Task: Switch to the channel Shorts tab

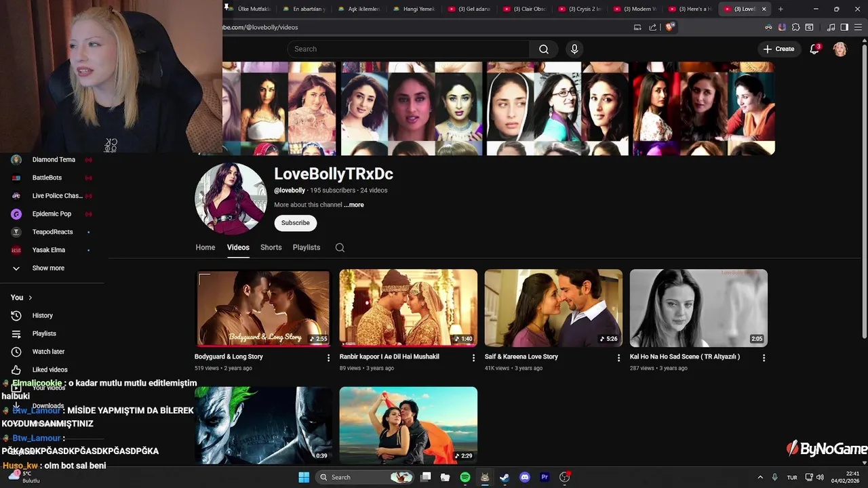Action: pos(271,247)
